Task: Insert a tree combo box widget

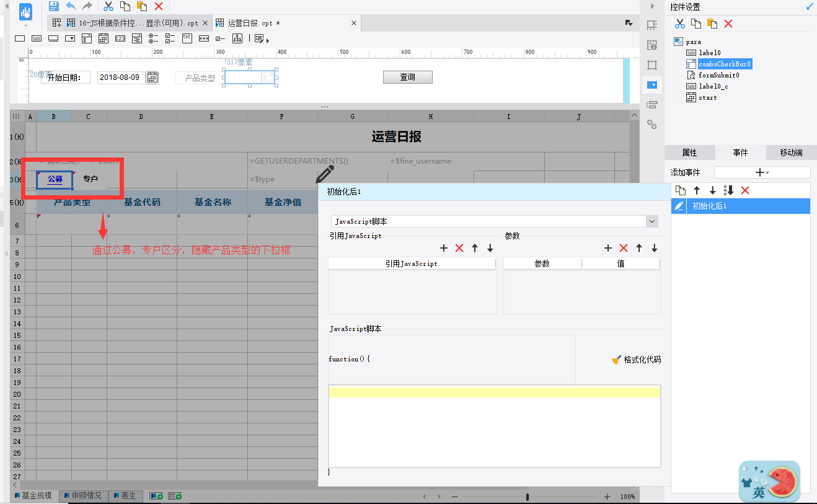Action: [x=137, y=38]
